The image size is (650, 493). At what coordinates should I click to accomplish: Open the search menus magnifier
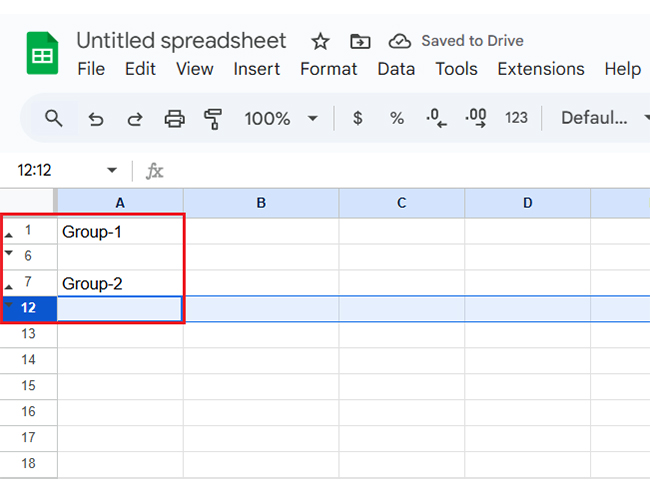[x=53, y=119]
